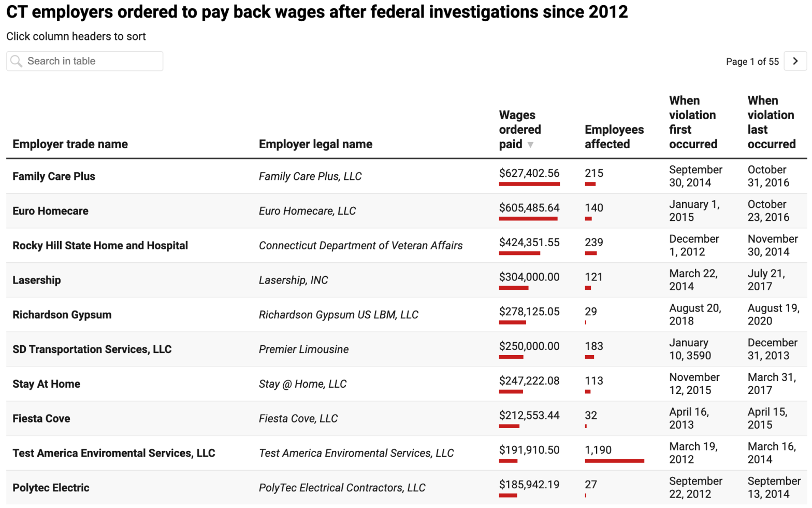Image resolution: width=812 pixels, height=508 pixels.
Task: Select the Euro Homecare row
Action: pos(50,211)
